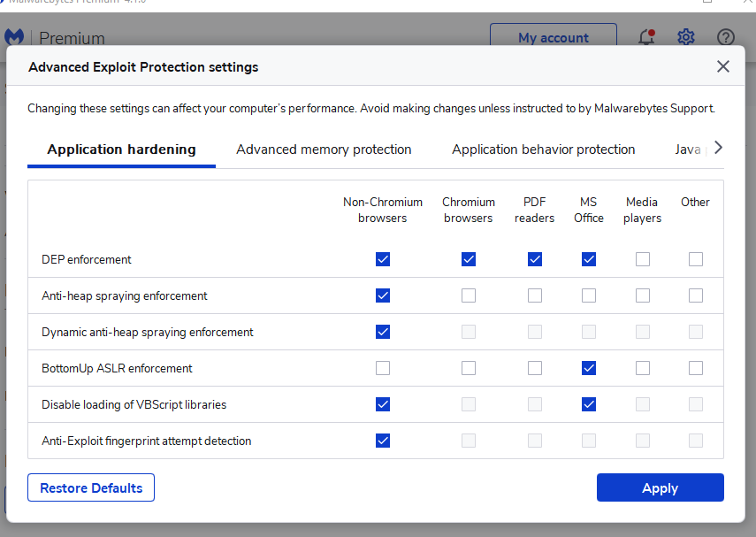Enable BottomUp ASLR for Non-Chromium browsers

383,368
